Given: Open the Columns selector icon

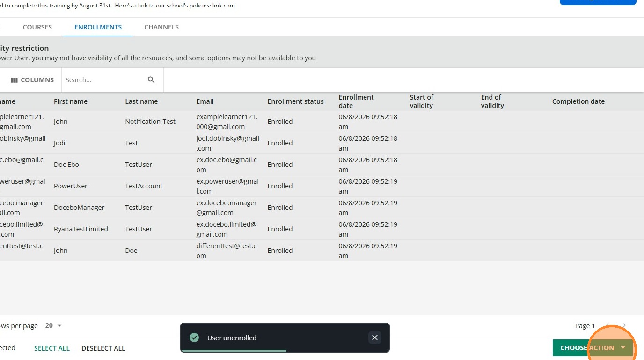Looking at the screenshot, I should pyautogui.click(x=14, y=80).
